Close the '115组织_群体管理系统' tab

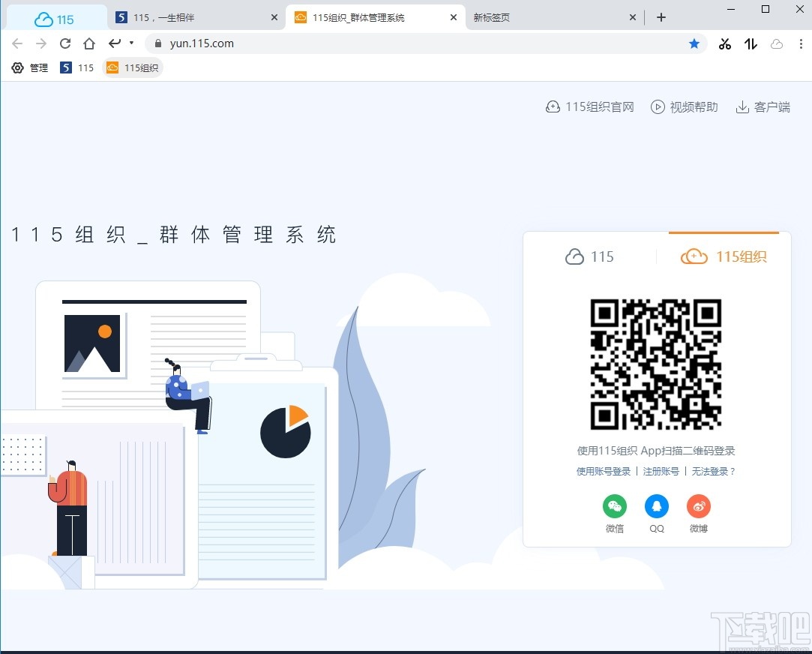click(453, 17)
